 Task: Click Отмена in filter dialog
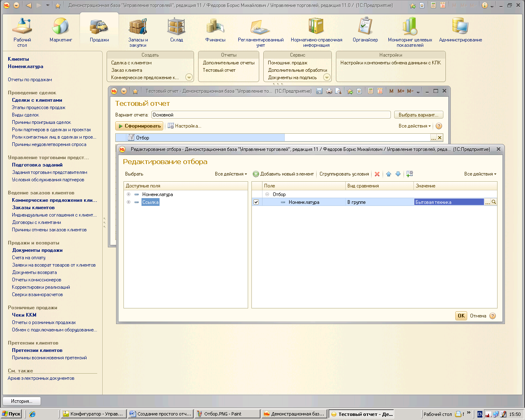click(x=478, y=316)
